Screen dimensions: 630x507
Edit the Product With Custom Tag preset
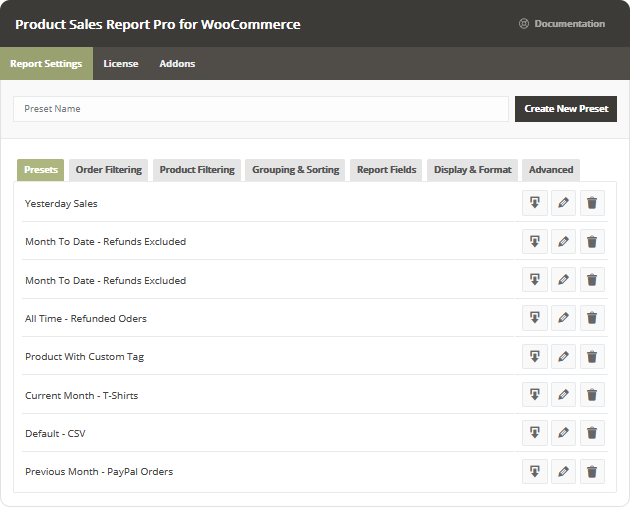point(563,356)
